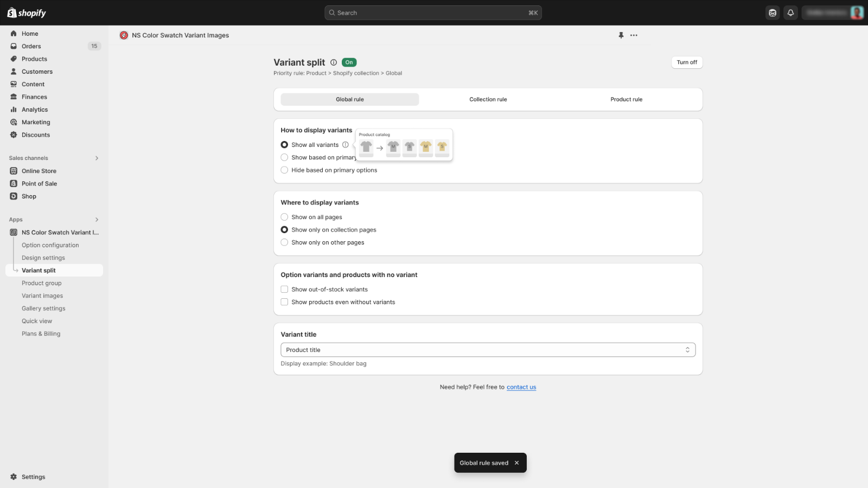Click the Turn off button
This screenshot has height=488, width=868.
coord(687,62)
